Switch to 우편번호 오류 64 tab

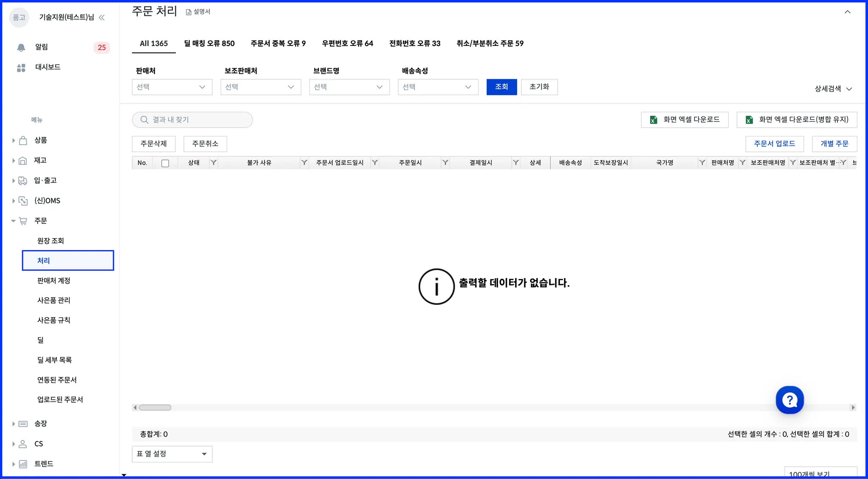(347, 43)
